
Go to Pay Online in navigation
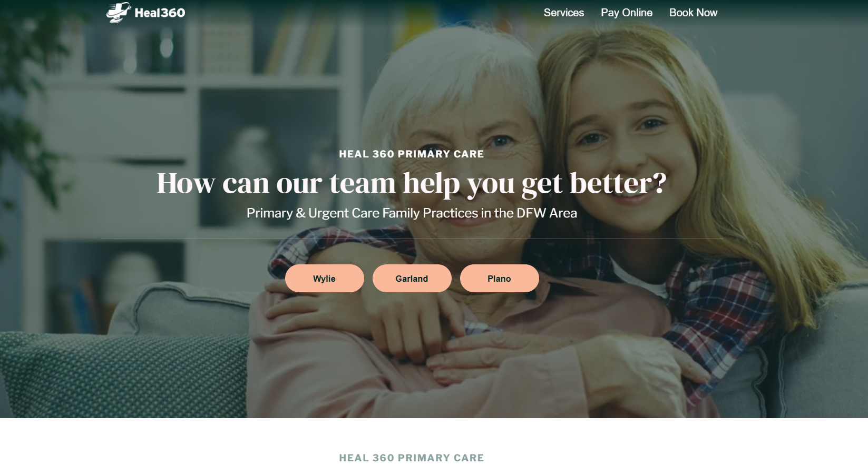pos(626,13)
